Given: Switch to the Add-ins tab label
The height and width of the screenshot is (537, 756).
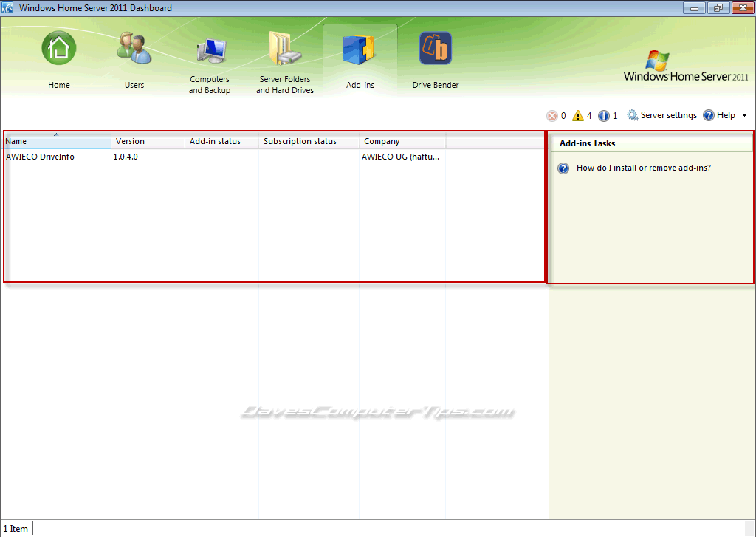Looking at the screenshot, I should [360, 85].
